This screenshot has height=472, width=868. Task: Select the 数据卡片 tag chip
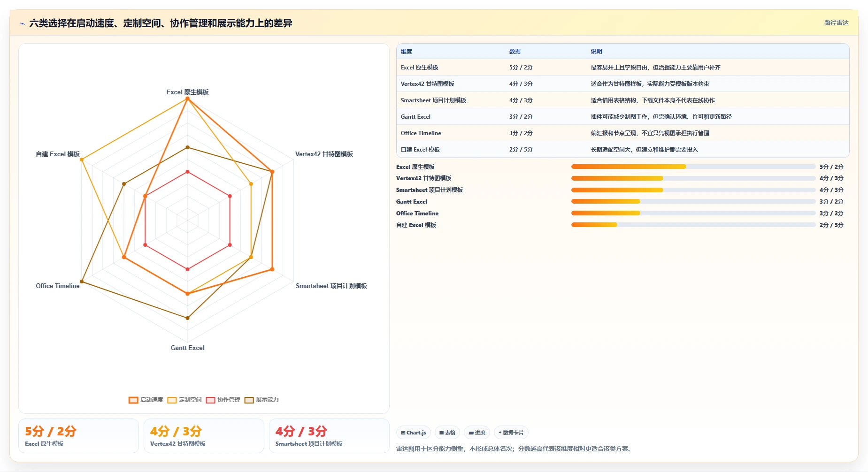tap(511, 433)
